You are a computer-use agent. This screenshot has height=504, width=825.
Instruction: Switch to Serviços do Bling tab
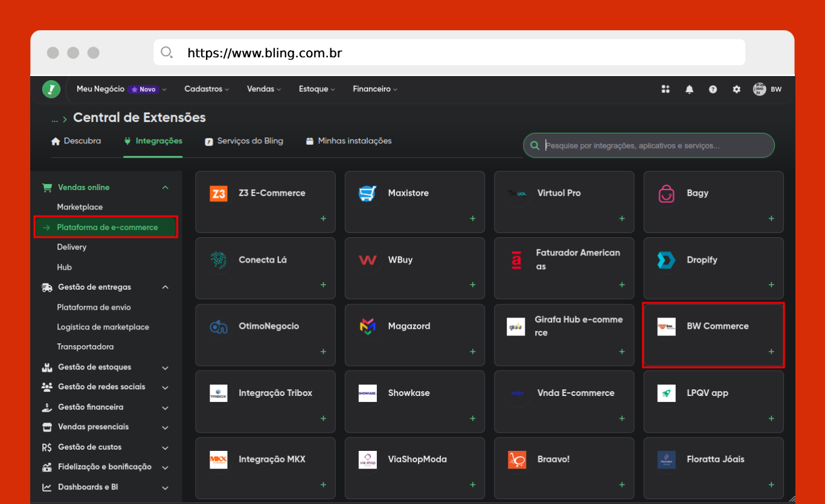(244, 141)
